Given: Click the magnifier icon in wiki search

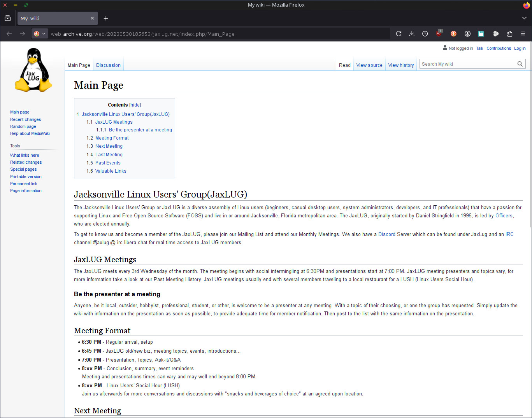Looking at the screenshot, I should [520, 64].
